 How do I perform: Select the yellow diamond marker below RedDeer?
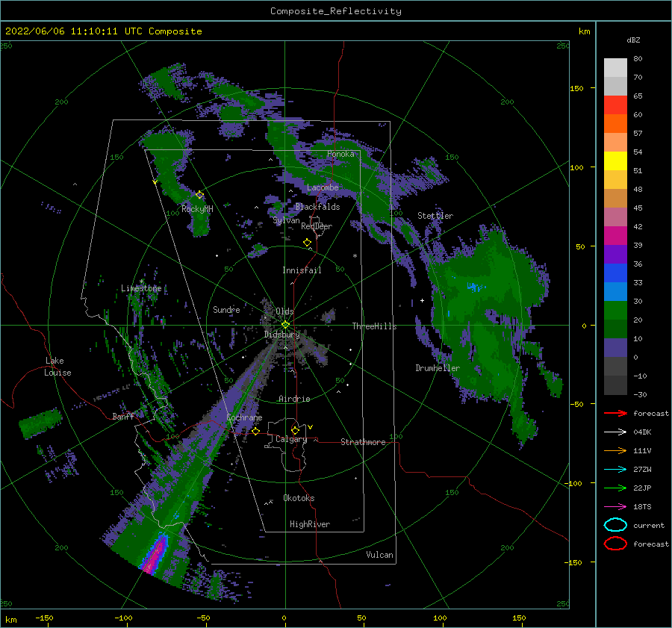tap(307, 243)
